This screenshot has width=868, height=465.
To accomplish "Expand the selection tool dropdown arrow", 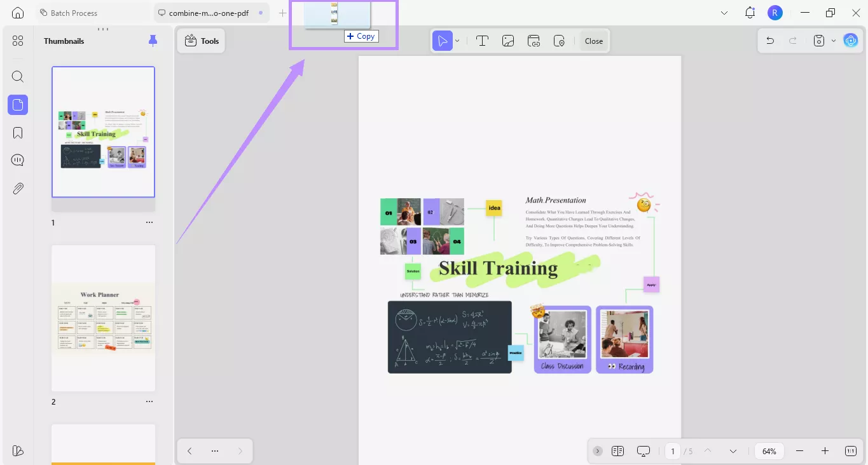I will (x=457, y=40).
